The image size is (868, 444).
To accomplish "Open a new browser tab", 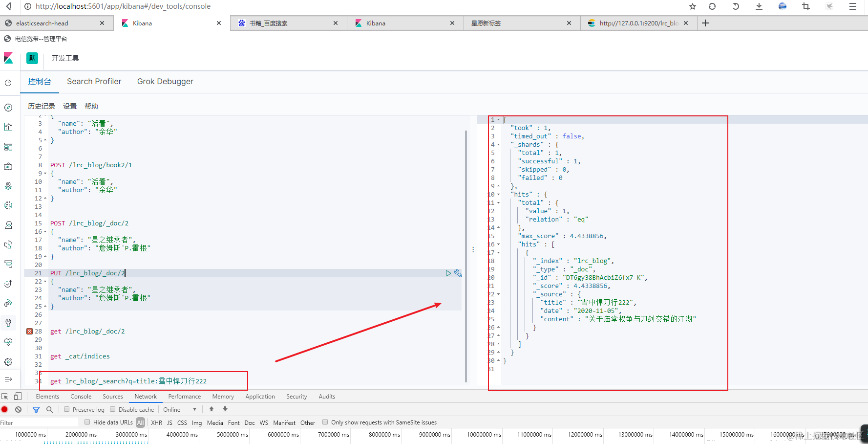I will tap(705, 23).
